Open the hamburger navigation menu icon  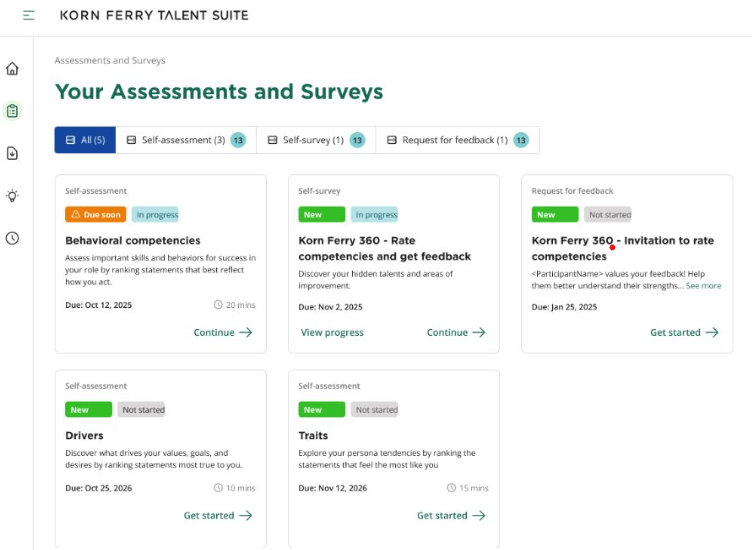(x=29, y=15)
